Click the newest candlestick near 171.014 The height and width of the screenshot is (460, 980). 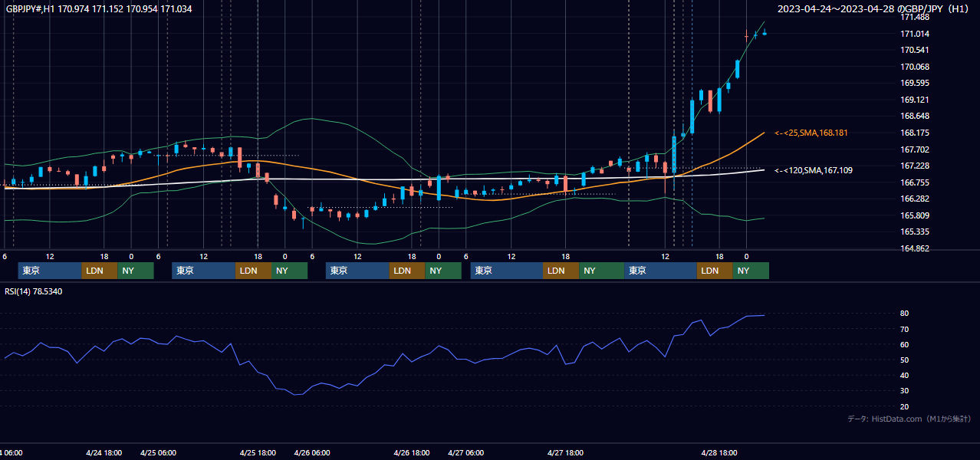(x=765, y=33)
